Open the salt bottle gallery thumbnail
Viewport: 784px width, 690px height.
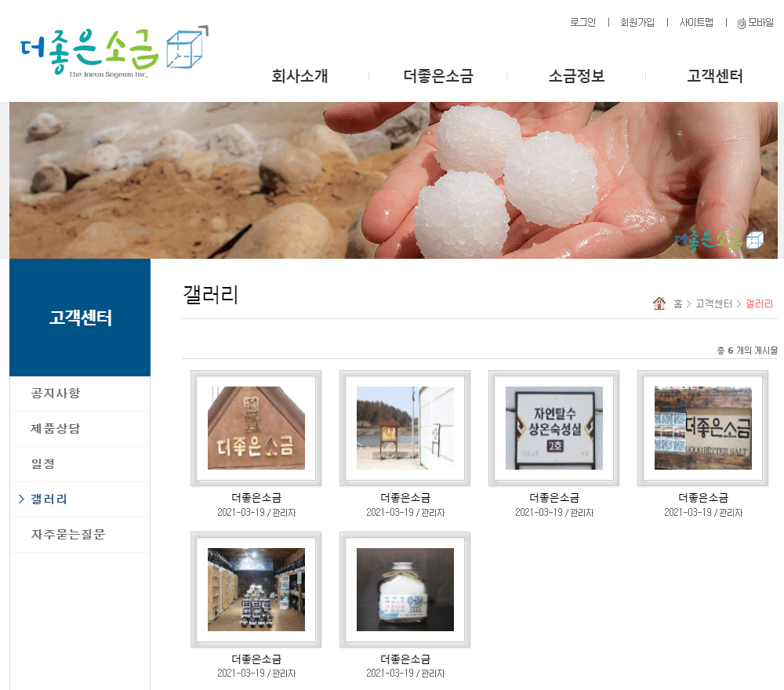pyautogui.click(x=405, y=590)
